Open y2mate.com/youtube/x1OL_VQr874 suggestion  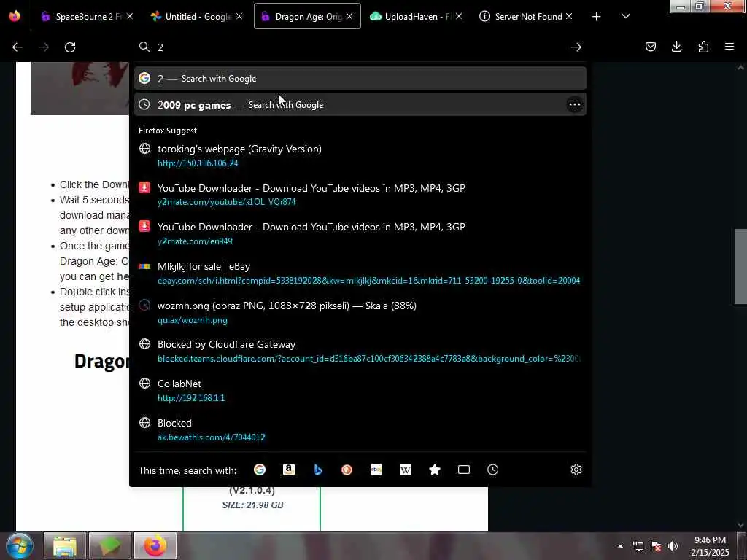(360, 195)
